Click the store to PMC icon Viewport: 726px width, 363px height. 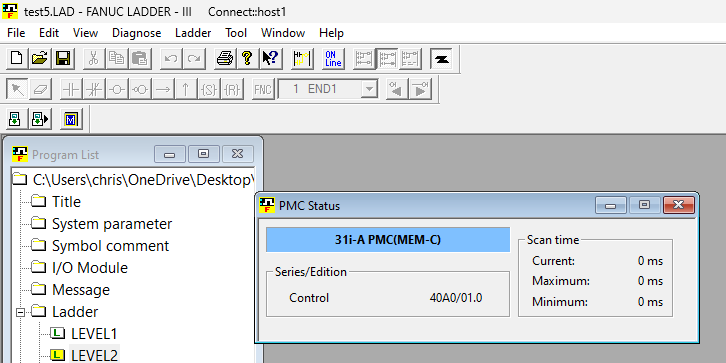pyautogui.click(x=40, y=119)
